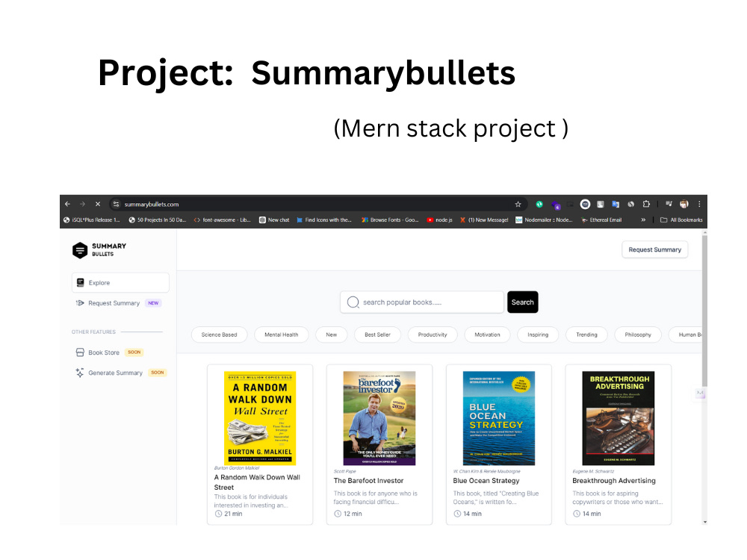Click the 12 min reading time
This screenshot has height=560, width=747.
coord(348,514)
